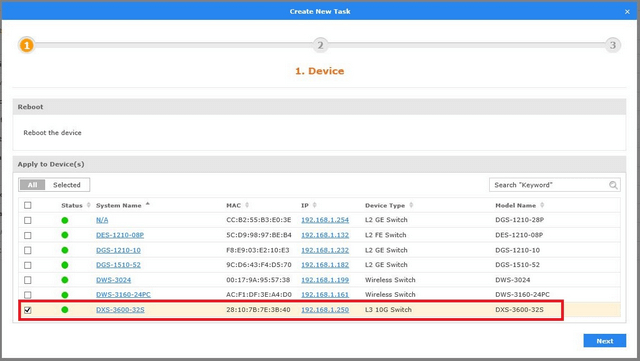Focus the Search Keyword input field

coord(549,185)
